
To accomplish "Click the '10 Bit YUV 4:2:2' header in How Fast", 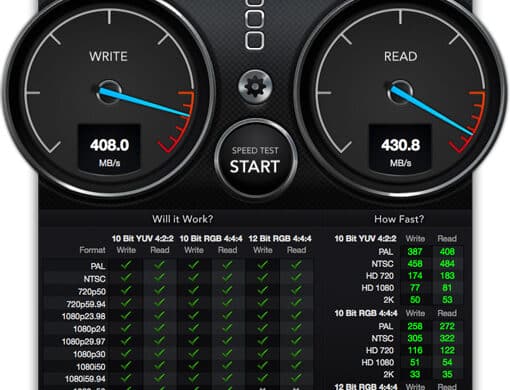I will [365, 239].
